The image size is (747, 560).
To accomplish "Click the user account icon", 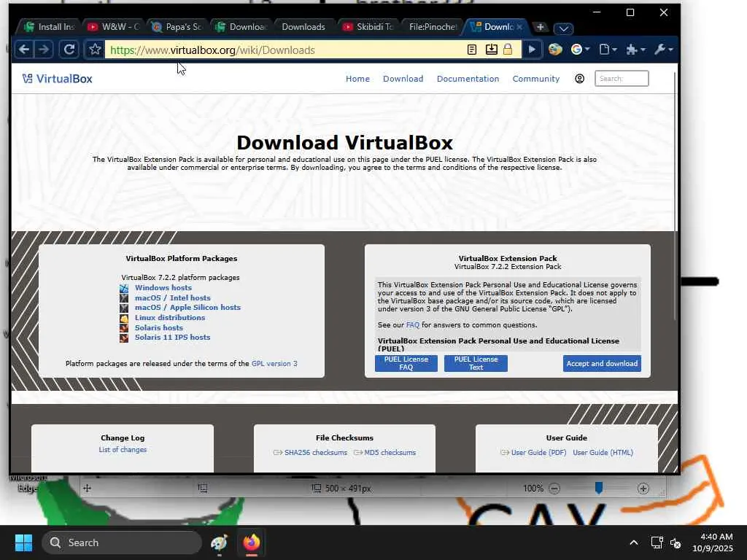I will tap(579, 79).
